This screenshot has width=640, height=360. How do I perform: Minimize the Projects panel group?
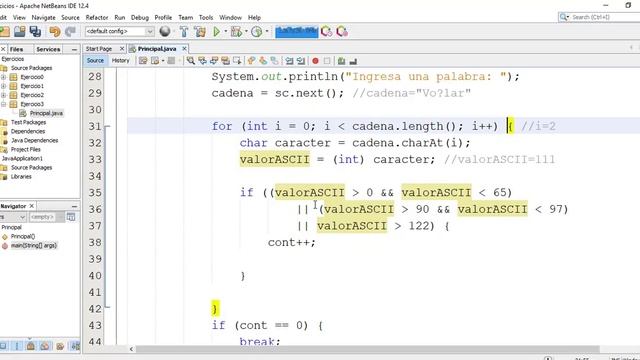point(74,49)
